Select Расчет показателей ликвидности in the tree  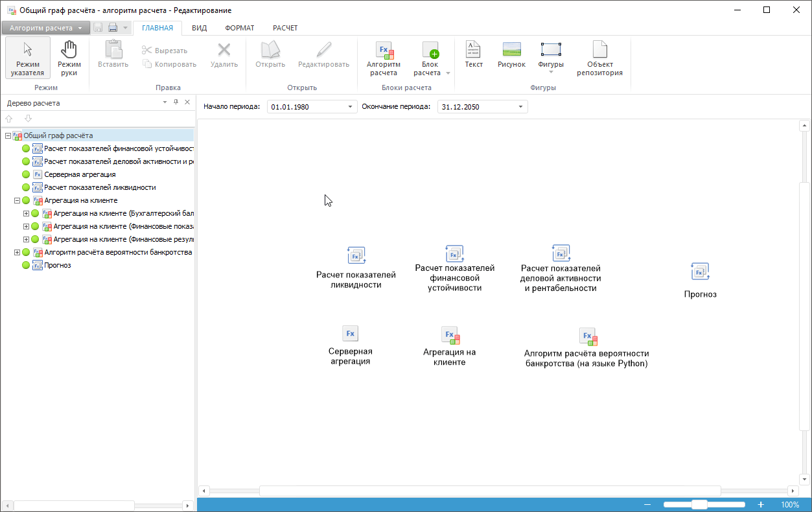[x=100, y=187]
